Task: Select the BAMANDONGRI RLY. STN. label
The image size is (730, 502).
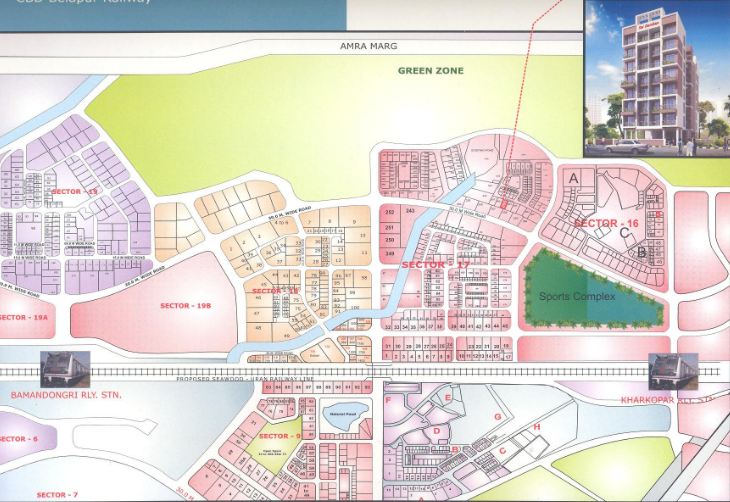Action: (66, 395)
